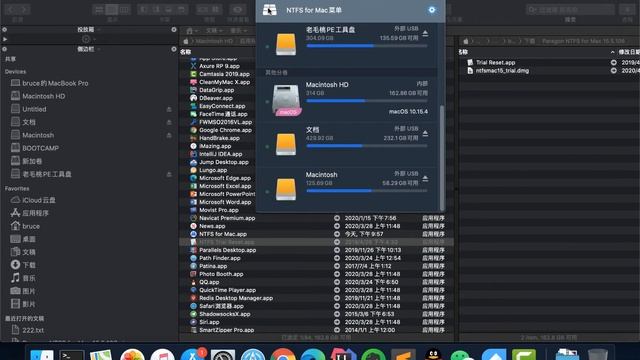Click the NTFS menu popup scrollbar
The height and width of the screenshot is (360, 640).
point(442,158)
